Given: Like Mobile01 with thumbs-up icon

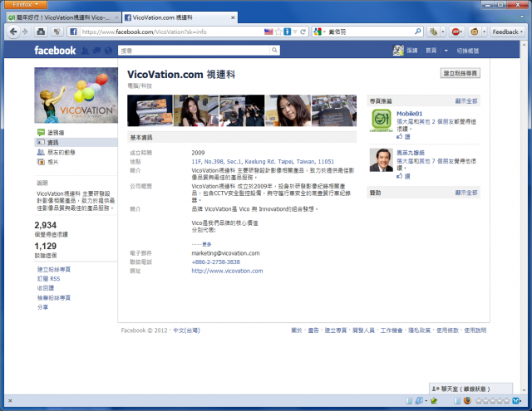Looking at the screenshot, I should click(x=400, y=136).
